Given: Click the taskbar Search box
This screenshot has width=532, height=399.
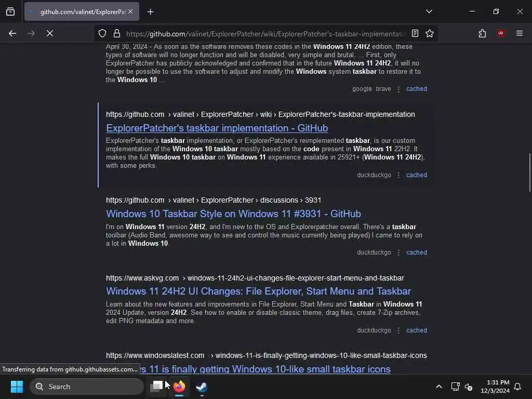Looking at the screenshot, I should pos(87,387).
